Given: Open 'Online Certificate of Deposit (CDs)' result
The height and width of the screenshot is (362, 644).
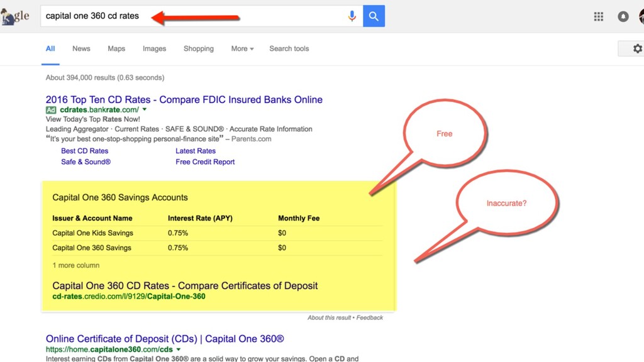Looking at the screenshot, I should tap(165, 339).
